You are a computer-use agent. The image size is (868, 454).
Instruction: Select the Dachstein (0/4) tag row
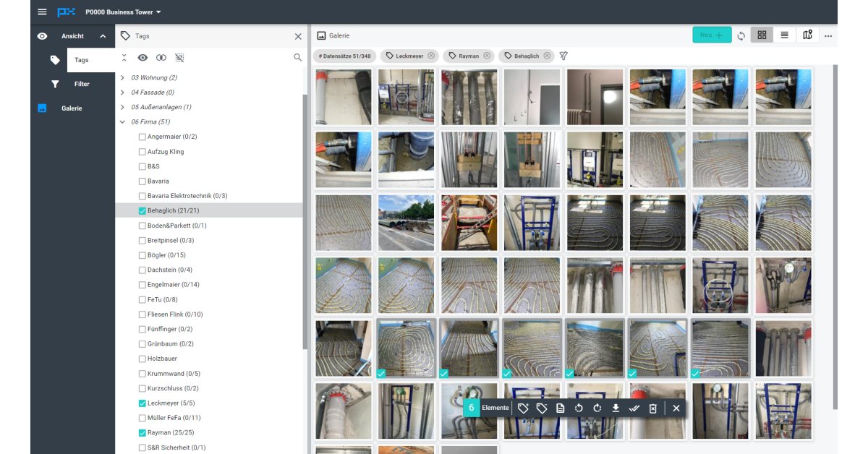(x=209, y=270)
